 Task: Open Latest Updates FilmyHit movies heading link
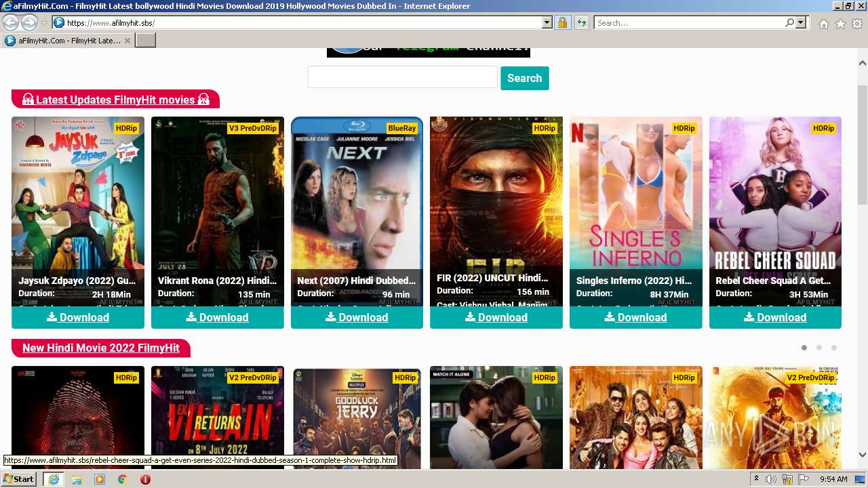(115, 100)
